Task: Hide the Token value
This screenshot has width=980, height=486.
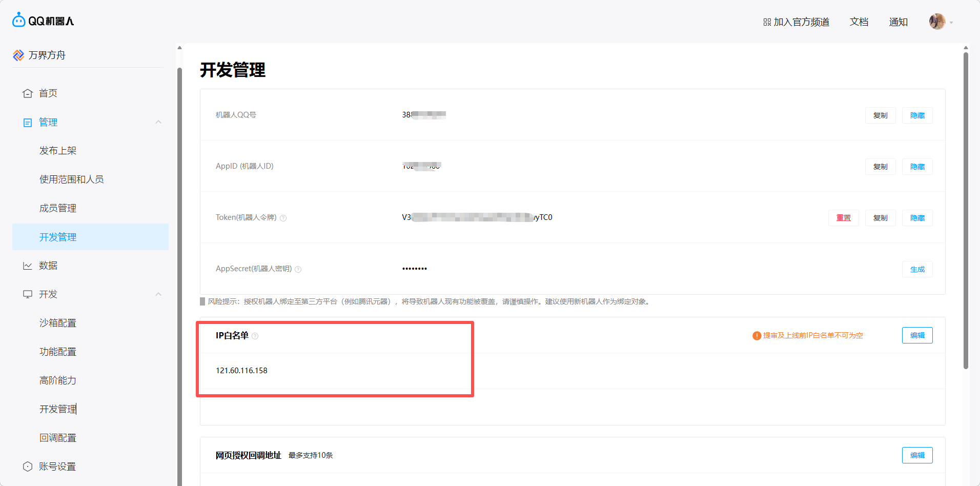Action: [917, 218]
